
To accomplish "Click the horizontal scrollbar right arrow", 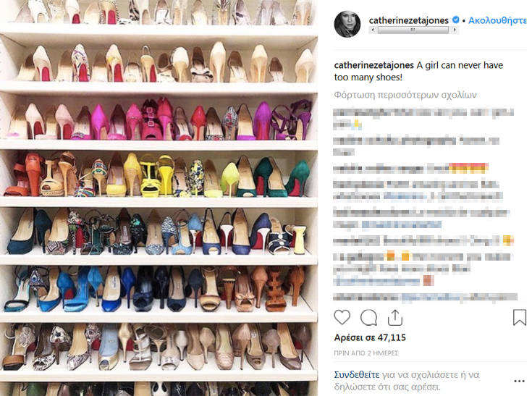I will pyautogui.click(x=454, y=30).
